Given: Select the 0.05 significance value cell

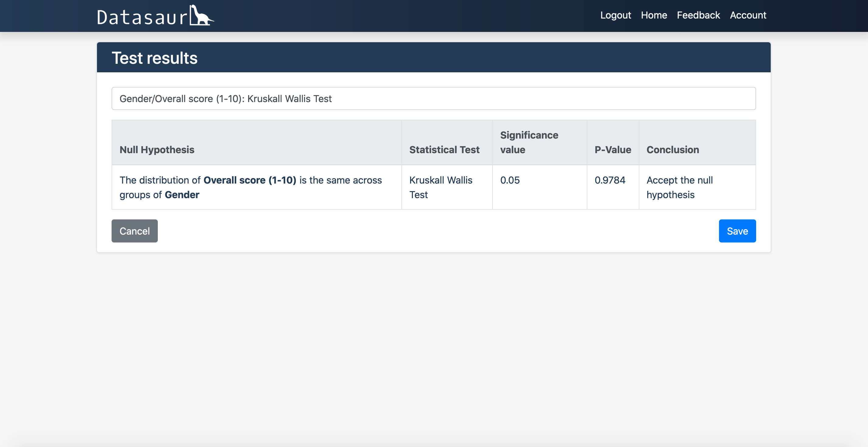Looking at the screenshot, I should point(510,180).
